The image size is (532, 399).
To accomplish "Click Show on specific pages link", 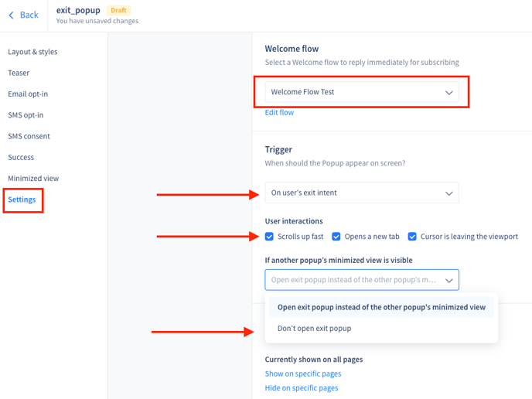I will point(302,374).
